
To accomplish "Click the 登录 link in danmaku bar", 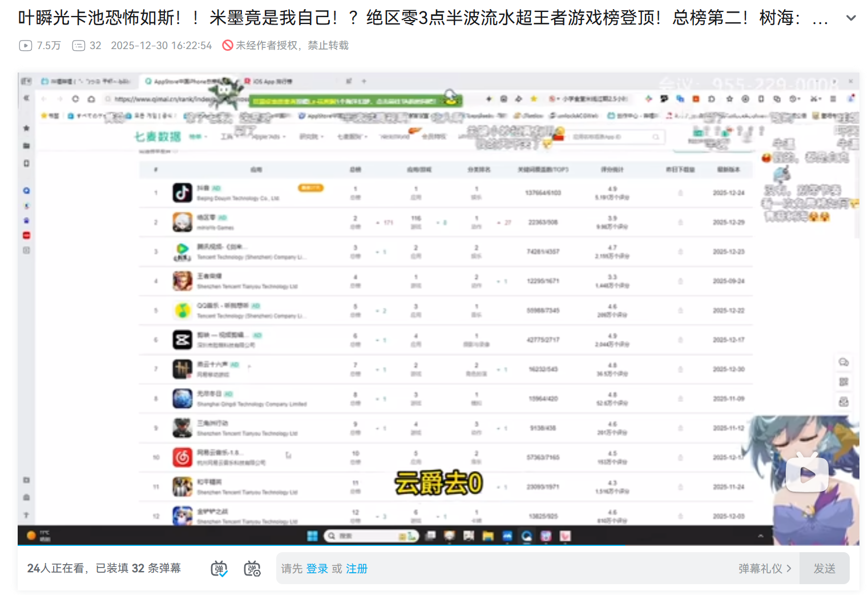I will point(317,569).
